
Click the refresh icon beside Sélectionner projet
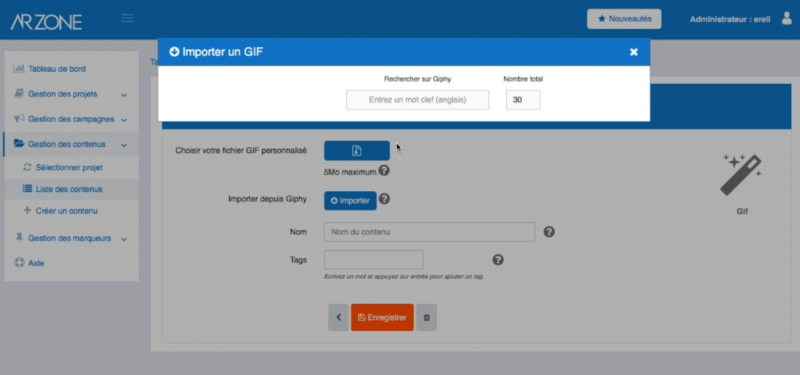point(28,167)
